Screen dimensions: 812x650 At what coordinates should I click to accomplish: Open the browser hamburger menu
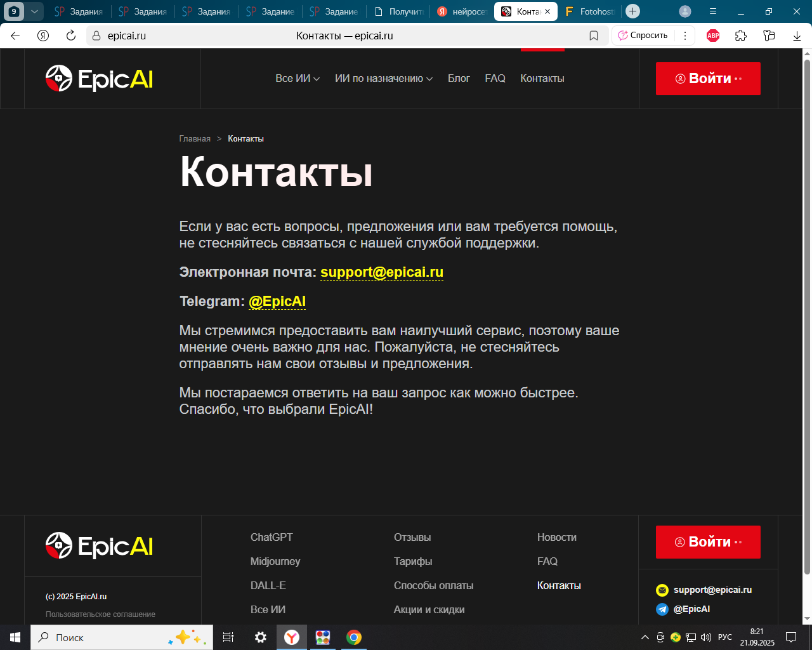[713, 11]
